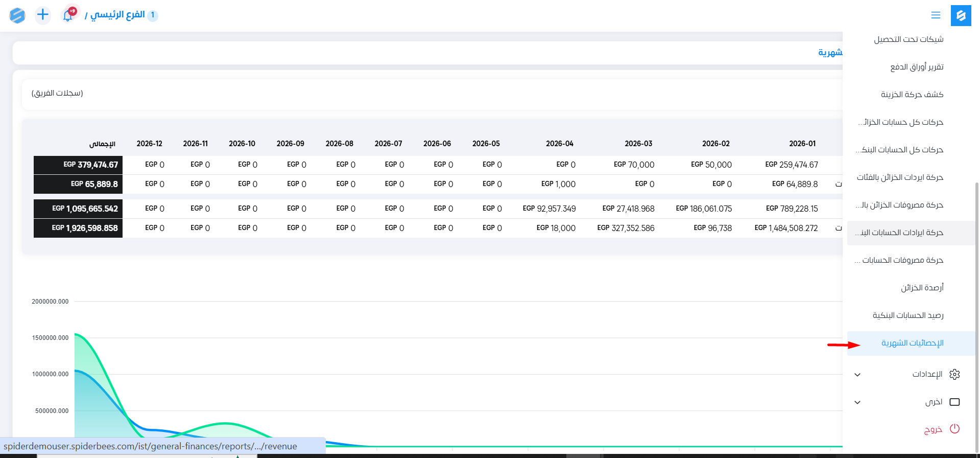Click the blue plus add icon
The image size is (980, 458).
click(43, 15)
